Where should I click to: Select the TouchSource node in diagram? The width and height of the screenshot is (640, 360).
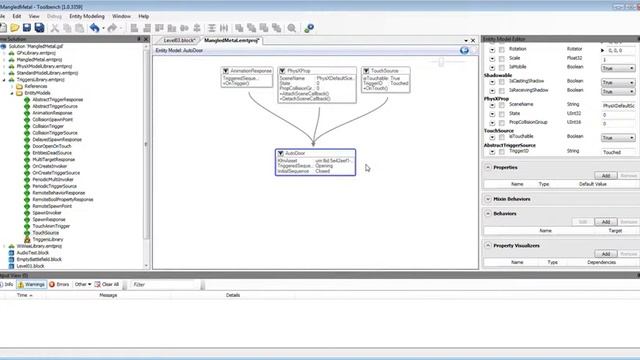[x=386, y=80]
